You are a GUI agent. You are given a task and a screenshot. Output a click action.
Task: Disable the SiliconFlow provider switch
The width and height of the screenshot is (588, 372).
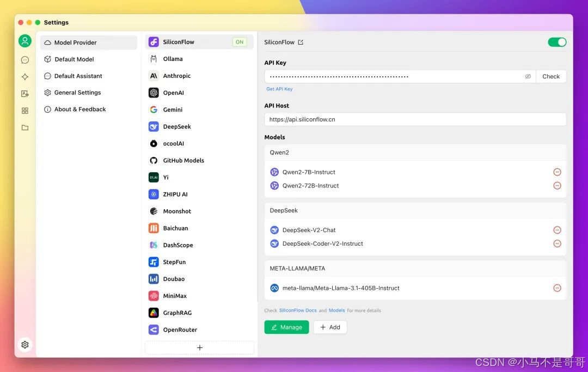(557, 42)
